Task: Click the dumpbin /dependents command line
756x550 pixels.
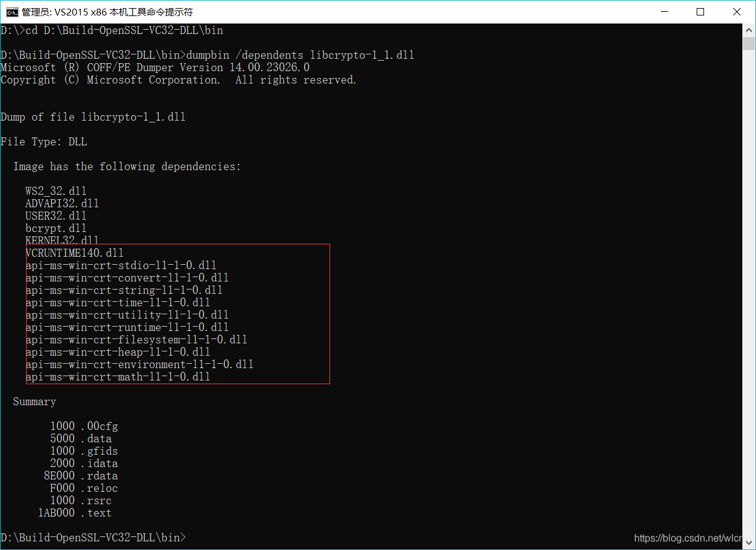Action: [x=208, y=55]
